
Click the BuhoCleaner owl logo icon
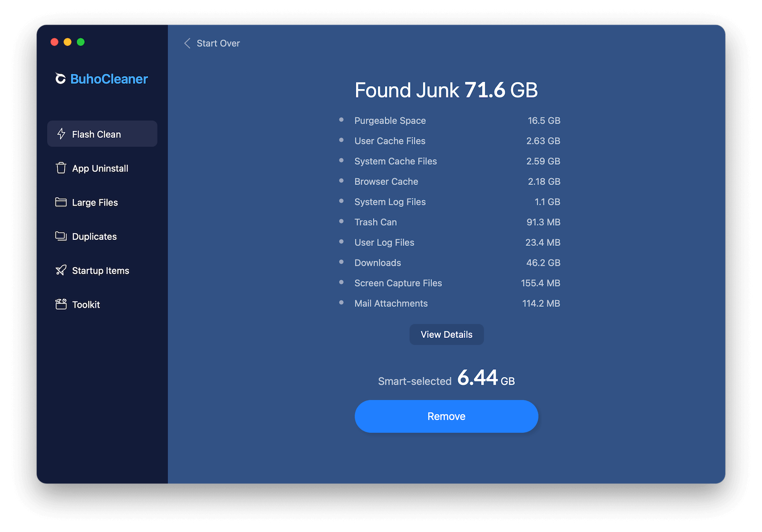pos(60,79)
